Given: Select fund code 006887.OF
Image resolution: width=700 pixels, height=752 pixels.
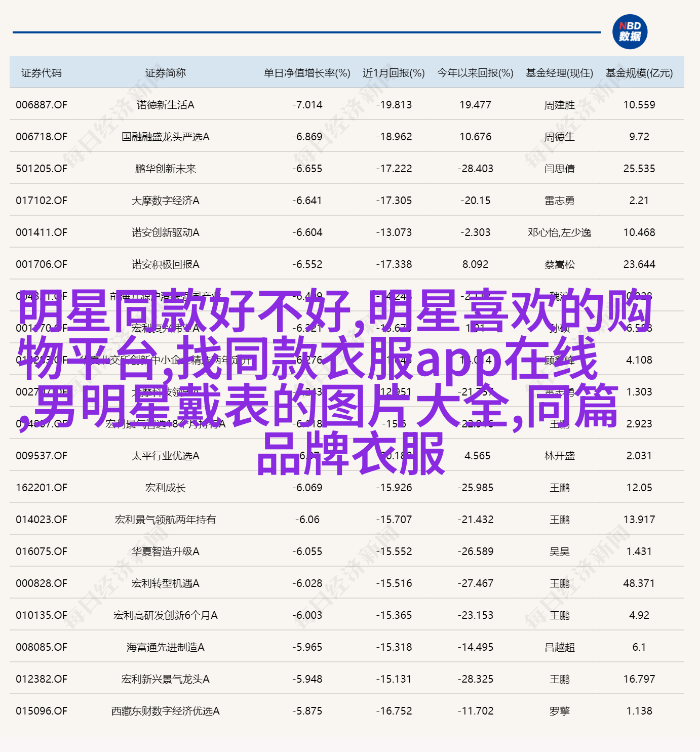Looking at the screenshot, I should [42, 105].
